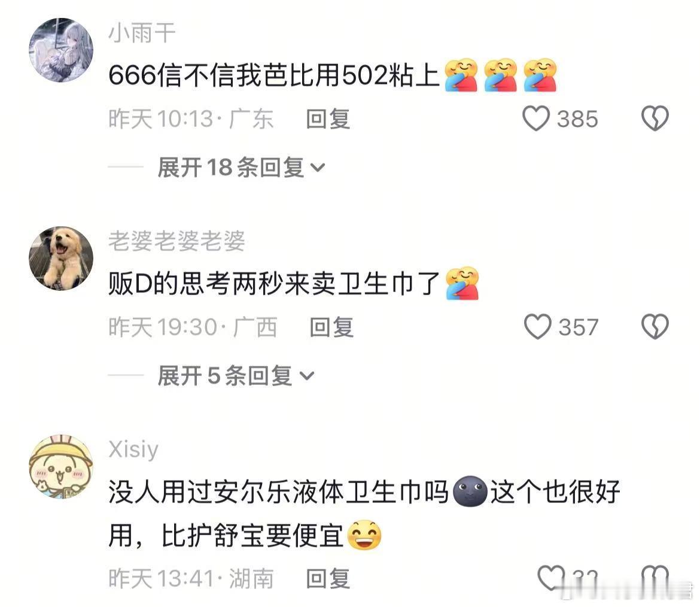Expand the 5 replies under 老婆老婆老婆
The height and width of the screenshot is (607, 700).
(236, 376)
